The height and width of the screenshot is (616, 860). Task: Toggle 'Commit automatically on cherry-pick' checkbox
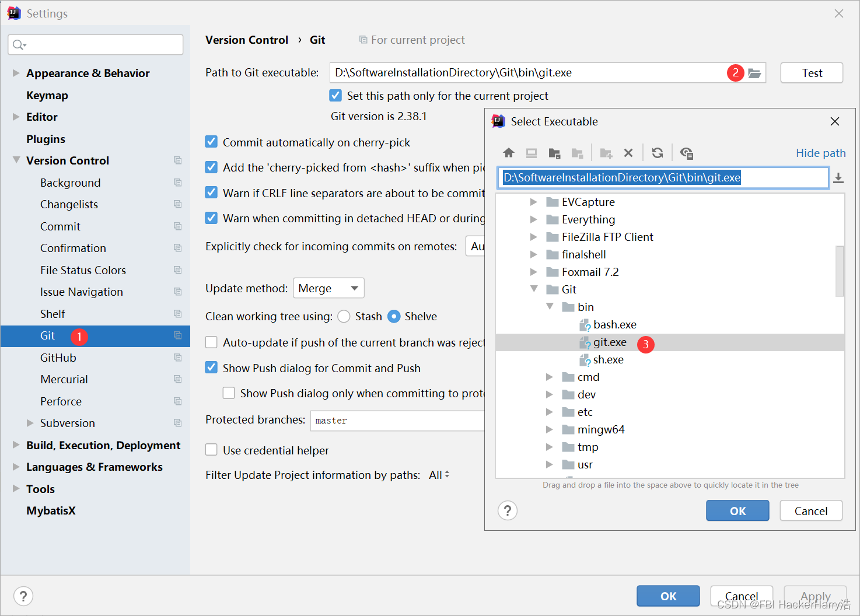[211, 142]
